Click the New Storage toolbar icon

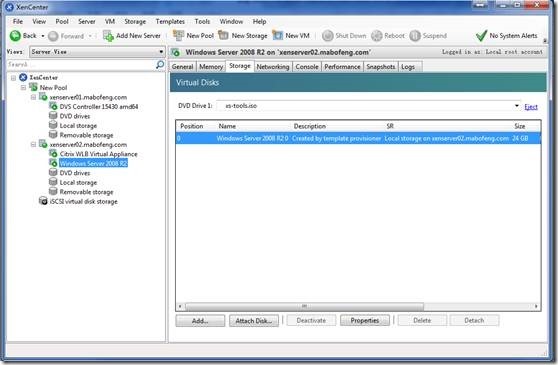[x=223, y=35]
